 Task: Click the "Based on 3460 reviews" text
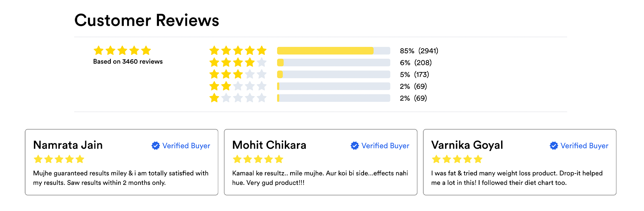click(128, 62)
